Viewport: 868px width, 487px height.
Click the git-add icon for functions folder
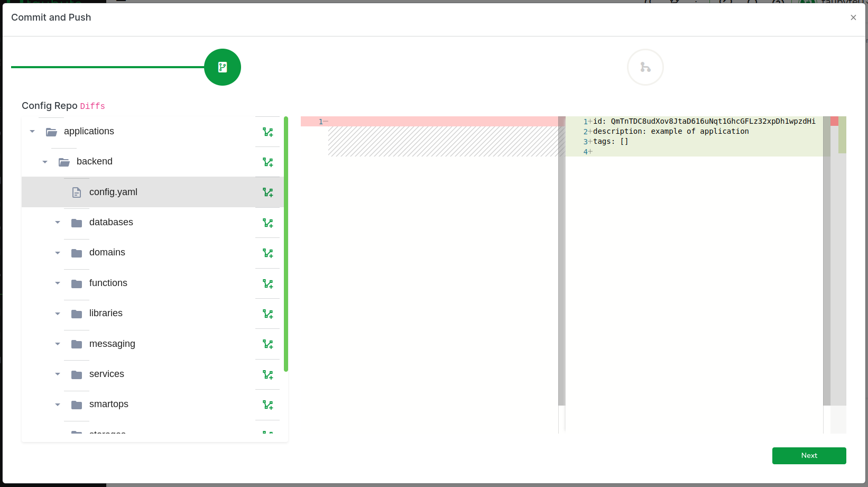[268, 284]
